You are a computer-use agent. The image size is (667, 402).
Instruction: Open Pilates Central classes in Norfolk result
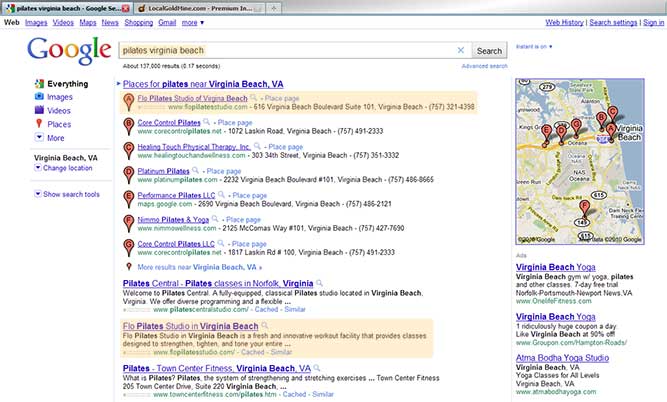click(218, 283)
